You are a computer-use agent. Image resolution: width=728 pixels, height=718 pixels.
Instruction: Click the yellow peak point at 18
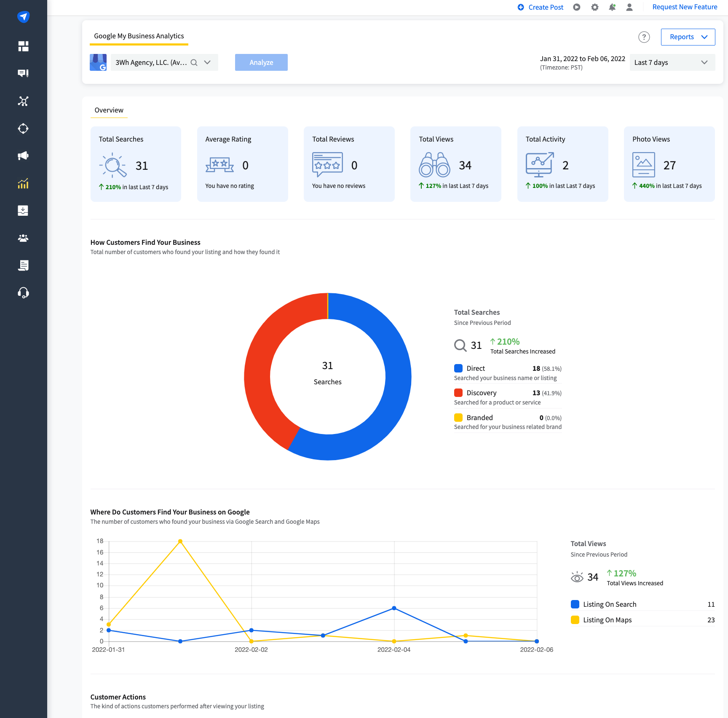(x=180, y=541)
